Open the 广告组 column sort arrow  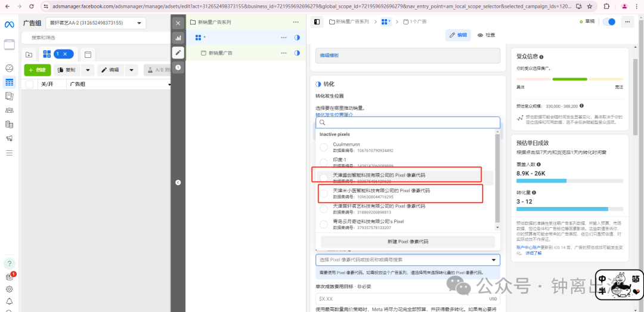169,84
